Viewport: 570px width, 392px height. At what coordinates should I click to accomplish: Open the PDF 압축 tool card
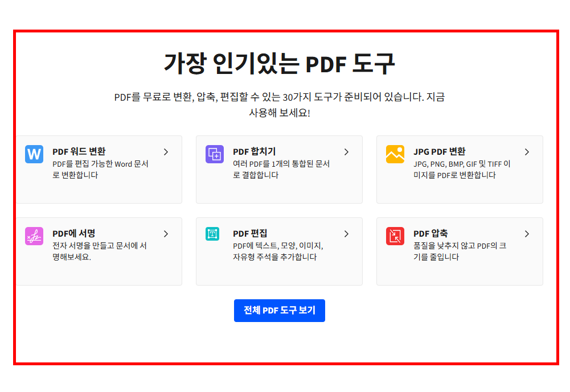click(459, 251)
